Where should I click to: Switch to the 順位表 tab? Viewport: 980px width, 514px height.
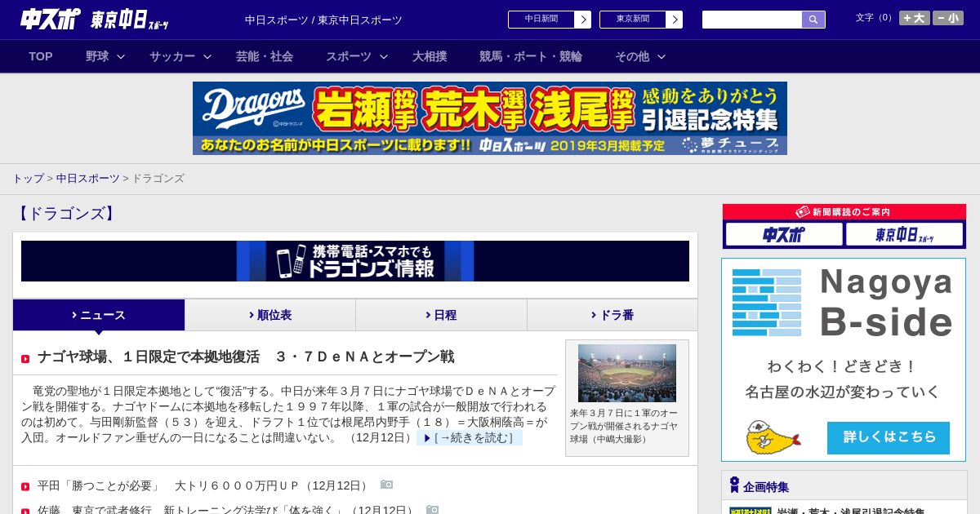coord(270,315)
